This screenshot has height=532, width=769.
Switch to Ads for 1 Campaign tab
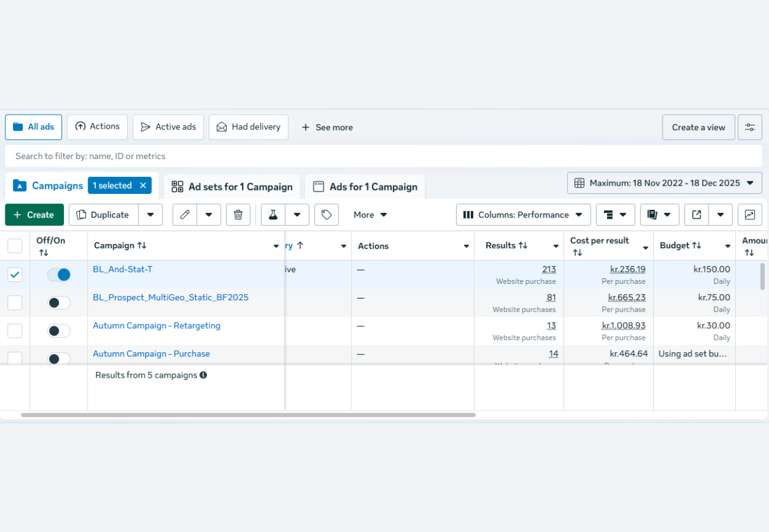pyautogui.click(x=365, y=187)
